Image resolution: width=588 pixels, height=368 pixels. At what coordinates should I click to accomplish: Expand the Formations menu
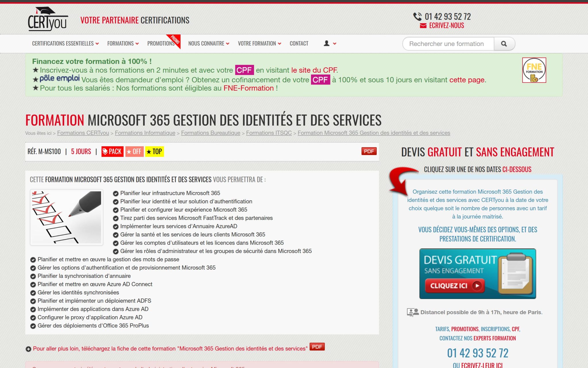[x=123, y=43]
